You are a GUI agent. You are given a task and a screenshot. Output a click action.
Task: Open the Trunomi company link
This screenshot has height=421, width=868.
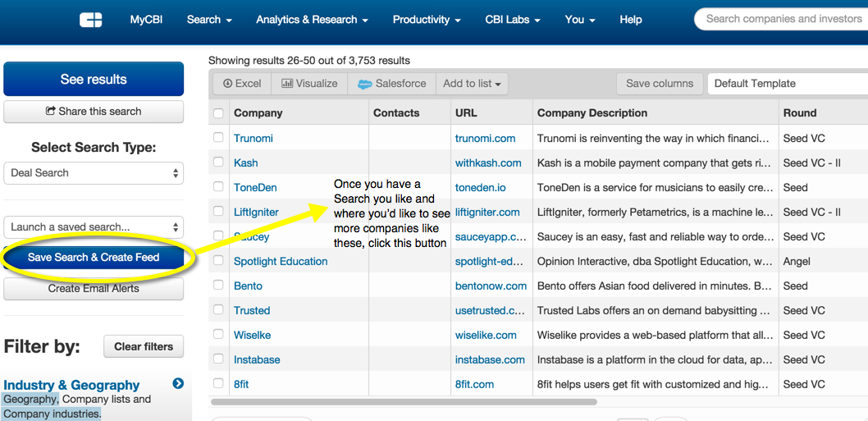pyautogui.click(x=253, y=138)
